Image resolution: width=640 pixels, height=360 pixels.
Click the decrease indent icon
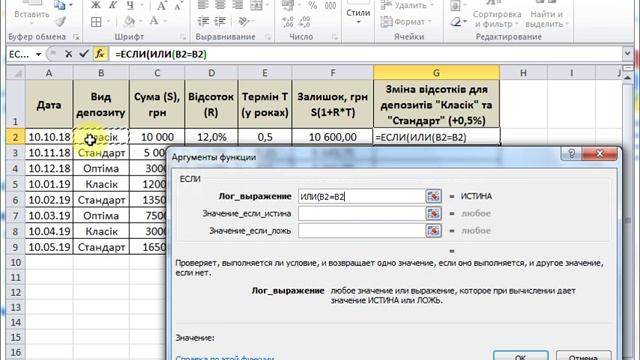pyautogui.click(x=203, y=21)
